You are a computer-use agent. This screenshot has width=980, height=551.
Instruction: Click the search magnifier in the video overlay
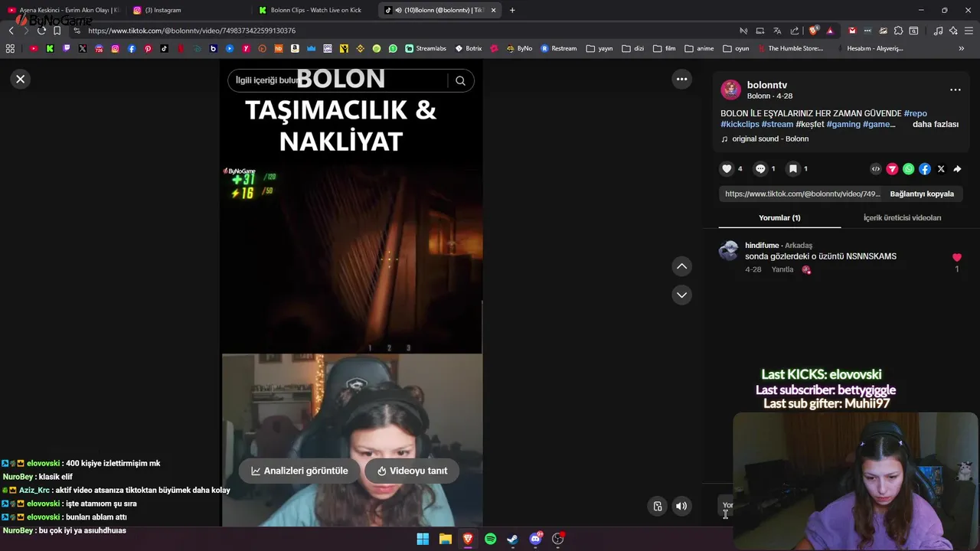point(460,80)
